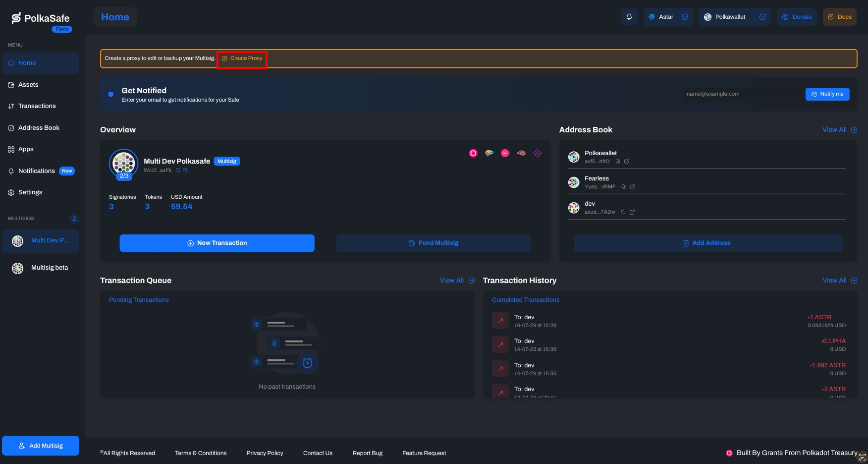Open Fearless address in external explorer
This screenshot has width=868, height=464.
pyautogui.click(x=632, y=187)
